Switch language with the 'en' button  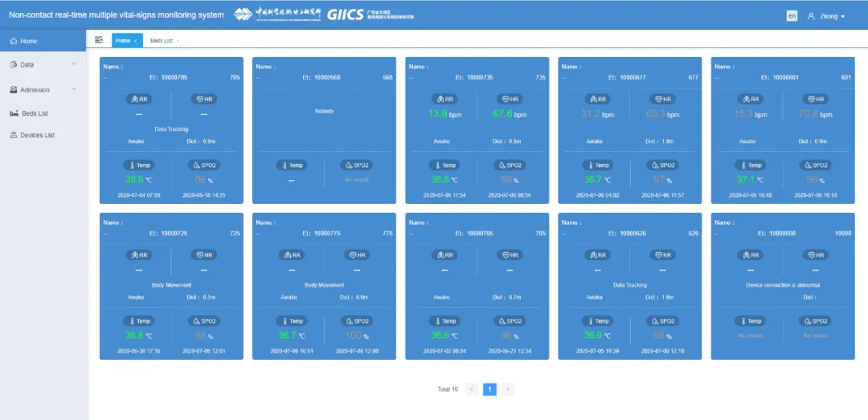point(792,16)
